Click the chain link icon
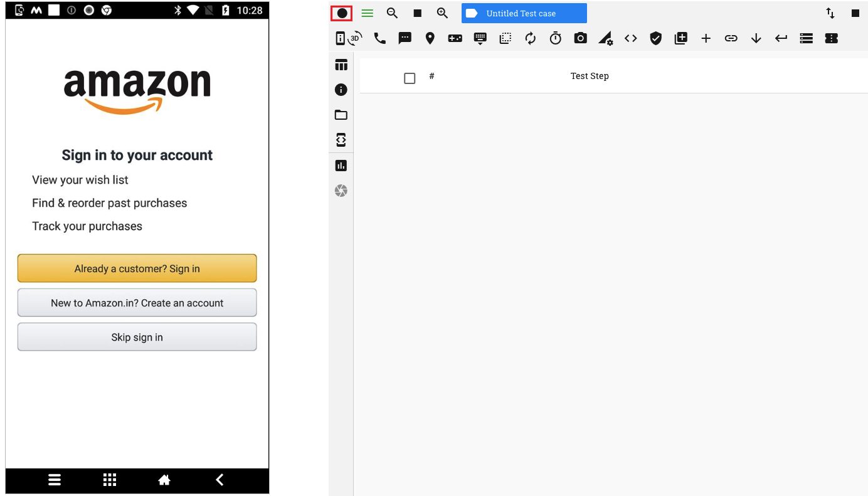868x496 pixels. pos(731,38)
